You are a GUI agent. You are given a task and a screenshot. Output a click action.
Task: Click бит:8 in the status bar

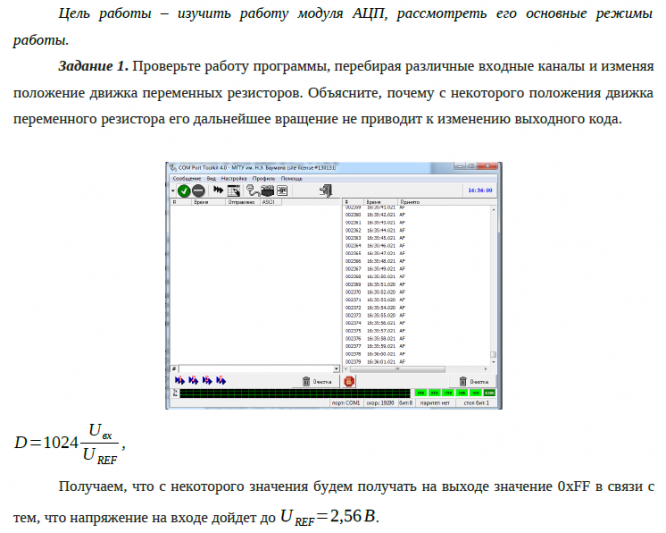coord(406,403)
